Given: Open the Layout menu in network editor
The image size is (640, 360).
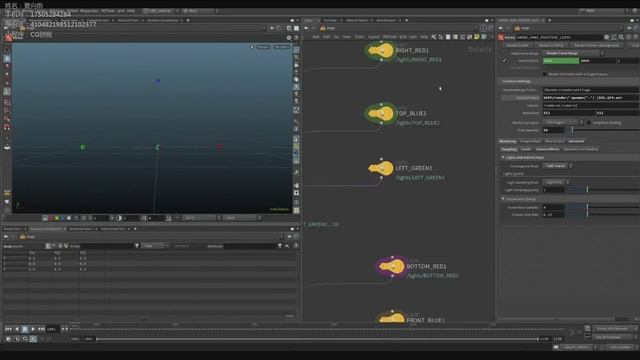Looking at the screenshot, I should pos(373,37).
